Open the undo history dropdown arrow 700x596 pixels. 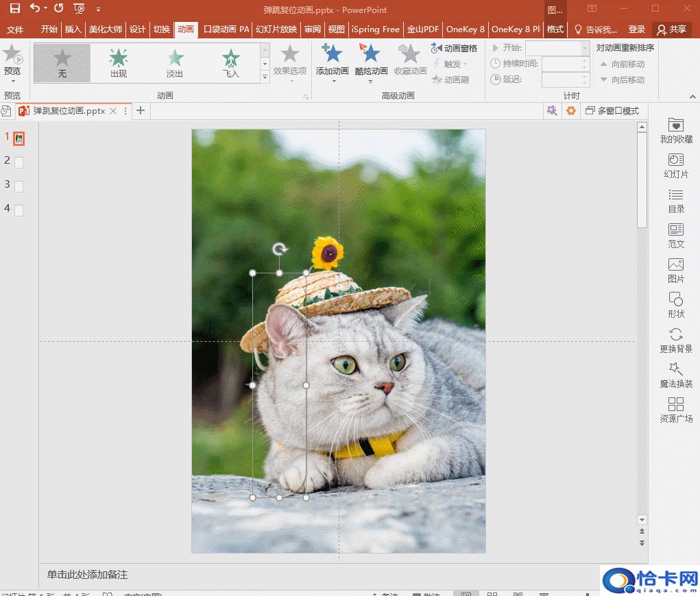[x=45, y=9]
